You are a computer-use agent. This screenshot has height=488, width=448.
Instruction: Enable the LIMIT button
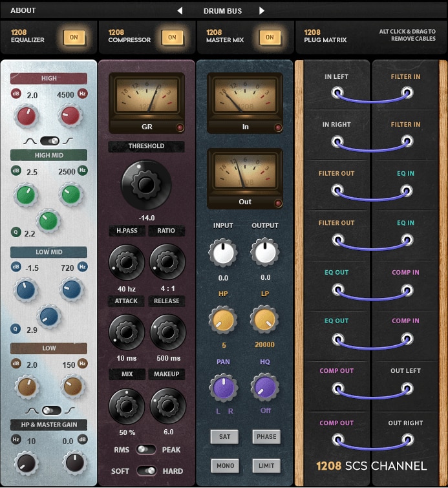pyautogui.click(x=265, y=465)
